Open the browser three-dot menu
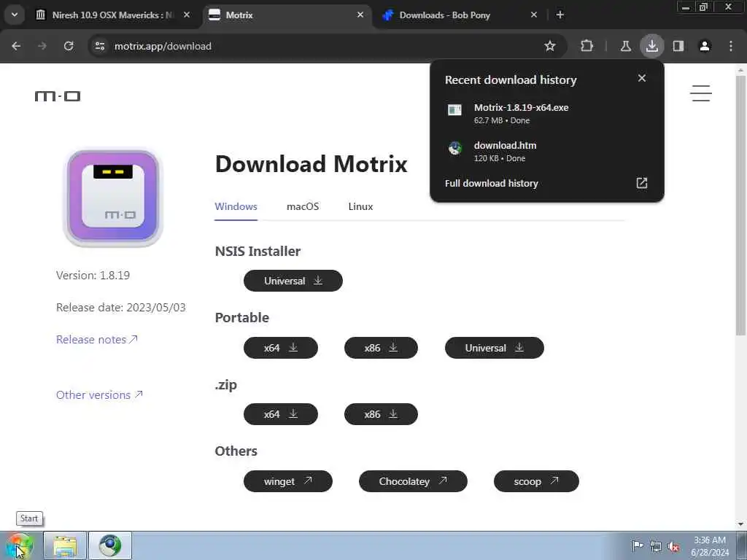The width and height of the screenshot is (747, 560). (731, 46)
